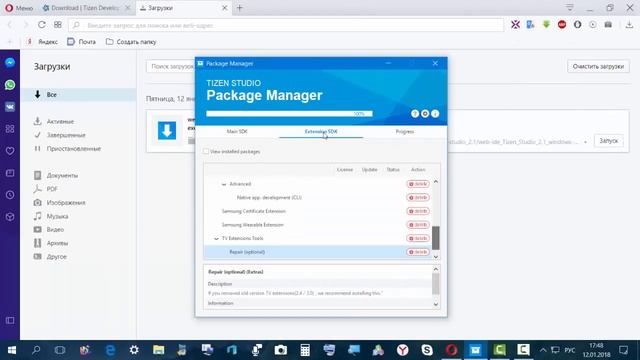The width and height of the screenshot is (640, 360).
Task: Switch to Progress tab
Action: [x=404, y=131]
